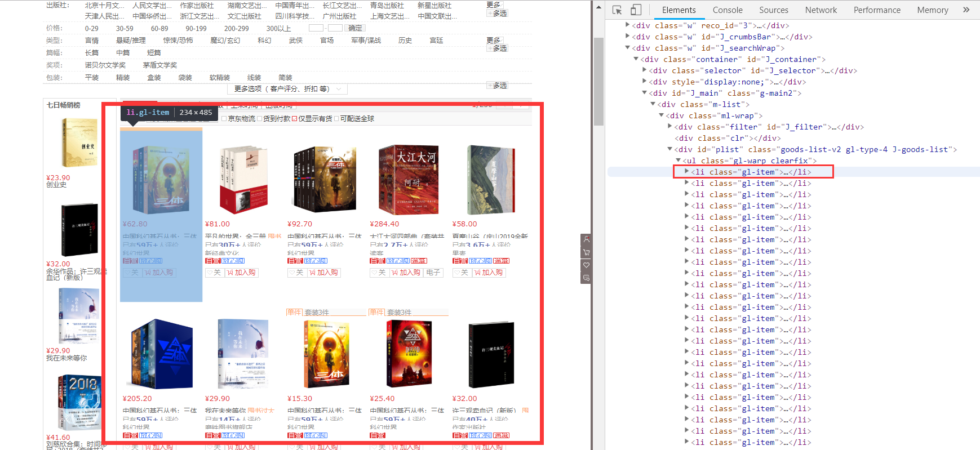Filter by the 科幻 genre
Image resolution: width=980 pixels, height=450 pixels.
pos(264,41)
